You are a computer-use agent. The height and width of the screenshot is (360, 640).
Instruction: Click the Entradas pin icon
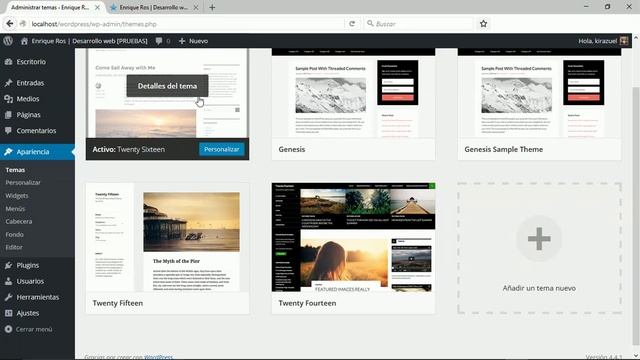pos(8,83)
